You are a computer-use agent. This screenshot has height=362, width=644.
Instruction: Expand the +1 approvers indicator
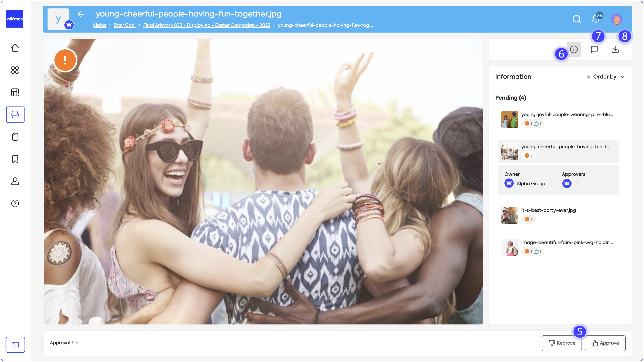[577, 183]
